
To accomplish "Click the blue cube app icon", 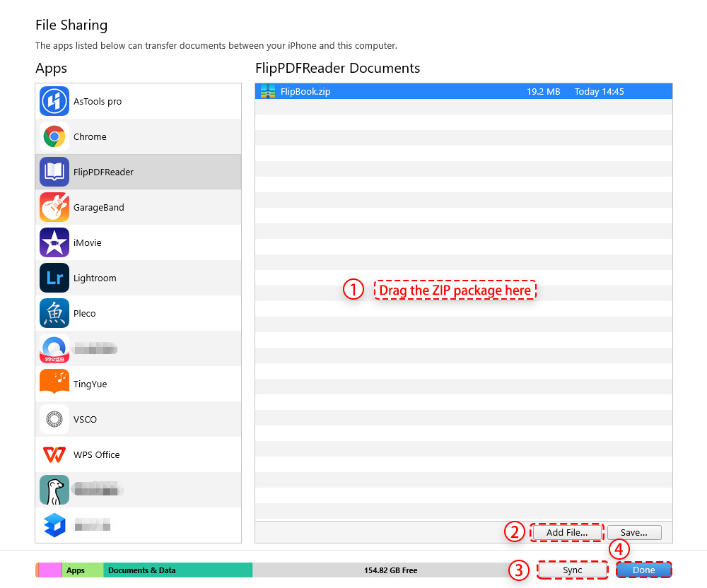I will tap(54, 525).
